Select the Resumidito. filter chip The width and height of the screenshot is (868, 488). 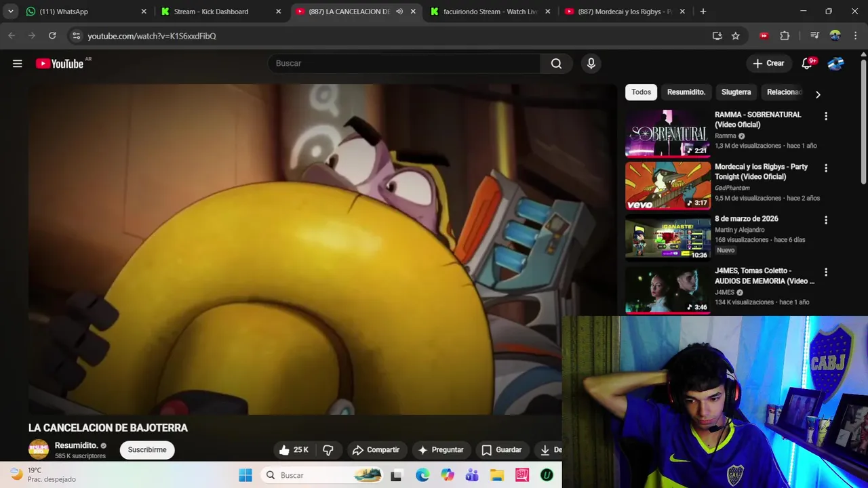click(x=686, y=92)
